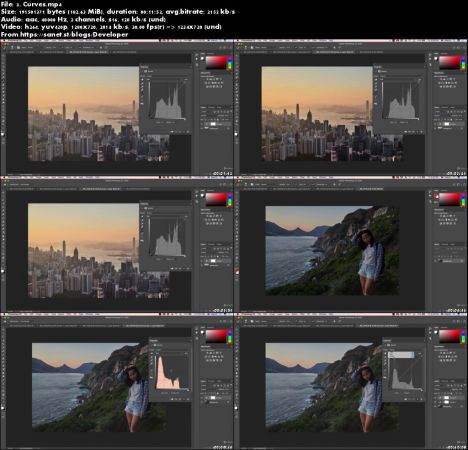The width and height of the screenshot is (468, 450).
Task: Click the color picker field in the second video frame
Action: tap(449, 63)
